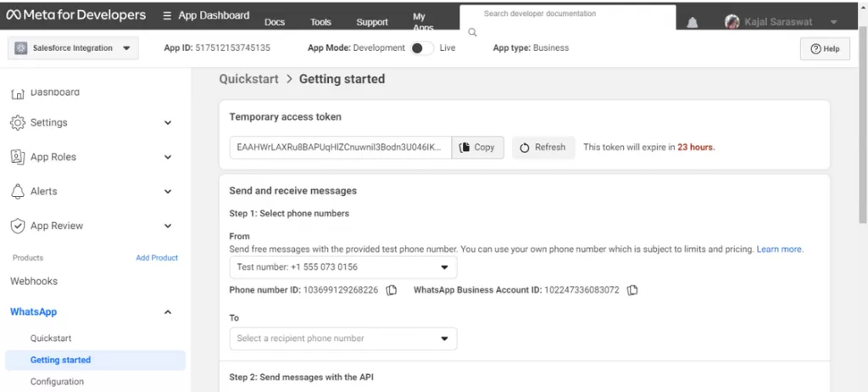Click the App Roles badge icon

tap(18, 157)
